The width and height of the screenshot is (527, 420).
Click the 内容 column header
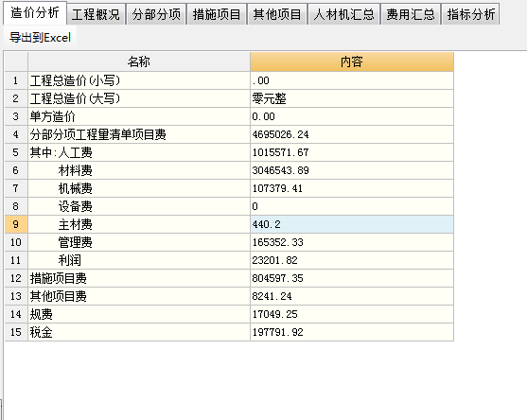pyautogui.click(x=352, y=61)
